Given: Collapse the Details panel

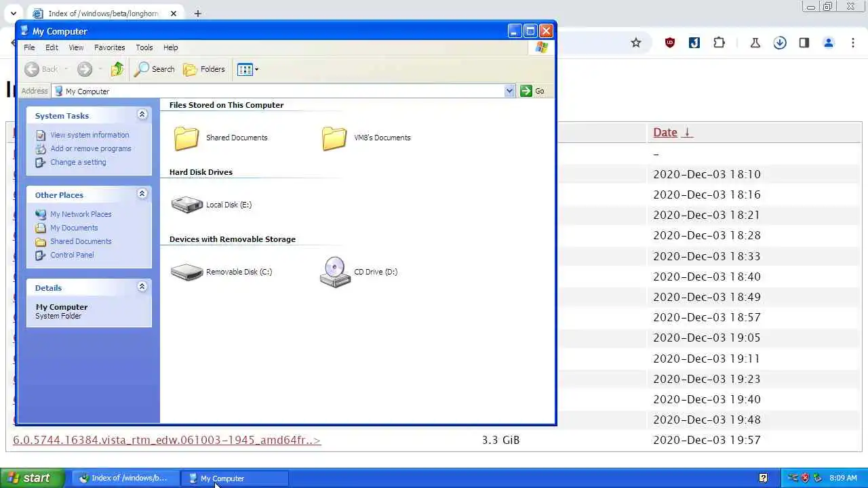Looking at the screenshot, I should tap(142, 287).
